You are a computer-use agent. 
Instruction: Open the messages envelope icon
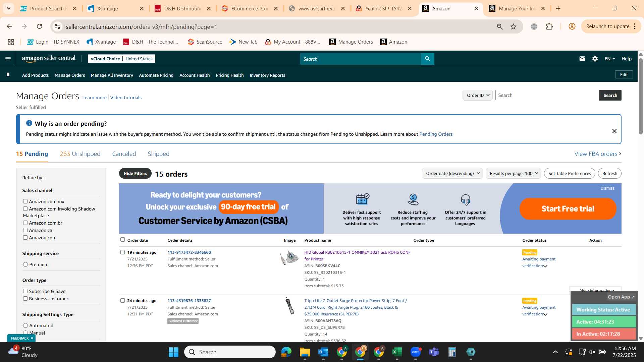pos(582,59)
